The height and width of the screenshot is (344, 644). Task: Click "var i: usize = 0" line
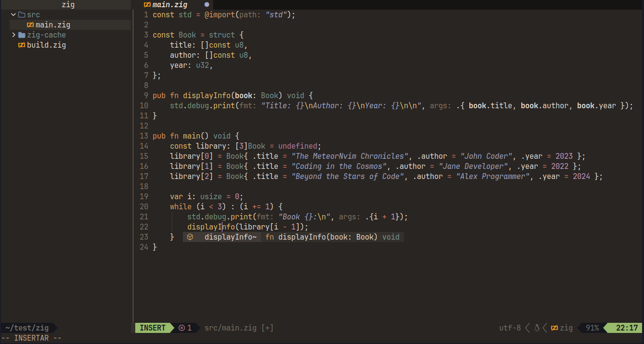pos(206,197)
